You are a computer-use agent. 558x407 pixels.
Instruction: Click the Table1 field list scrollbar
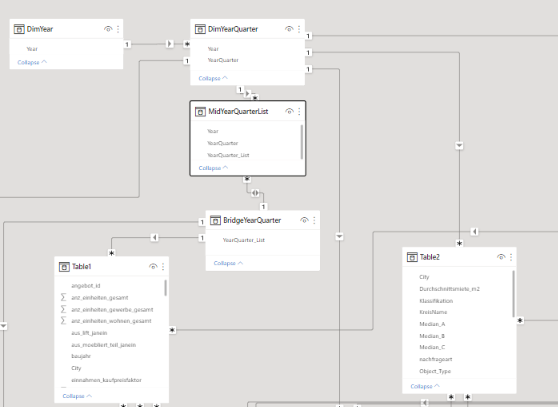[x=165, y=288]
